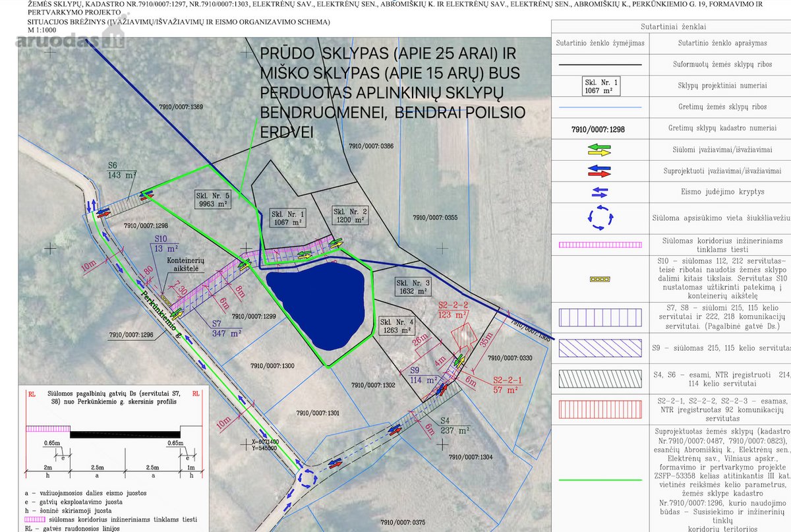The width and height of the screenshot is (791, 532).
Task: Click the 'e – gatvių eksploatavimo juosta' note
Action: click(x=74, y=501)
